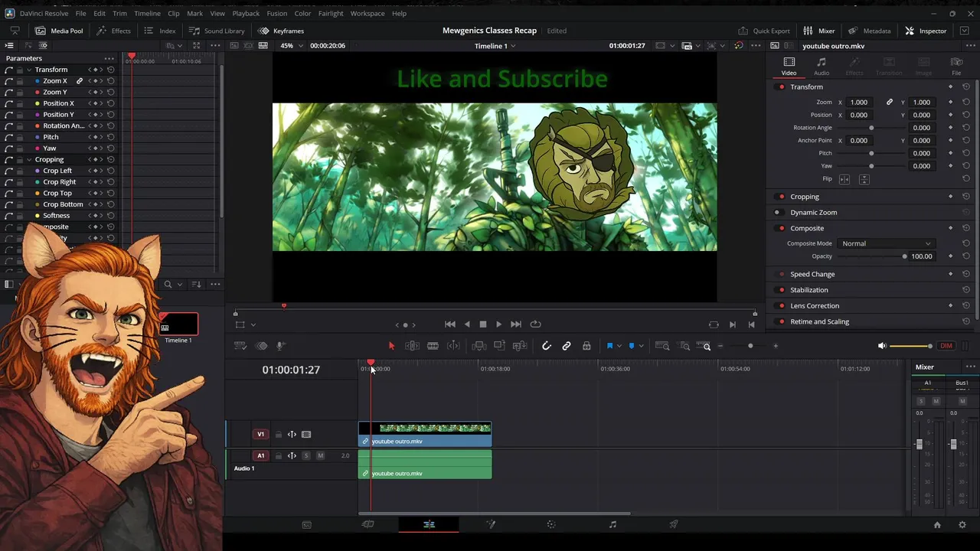Open the Timeline 1 name dropdown

(495, 46)
